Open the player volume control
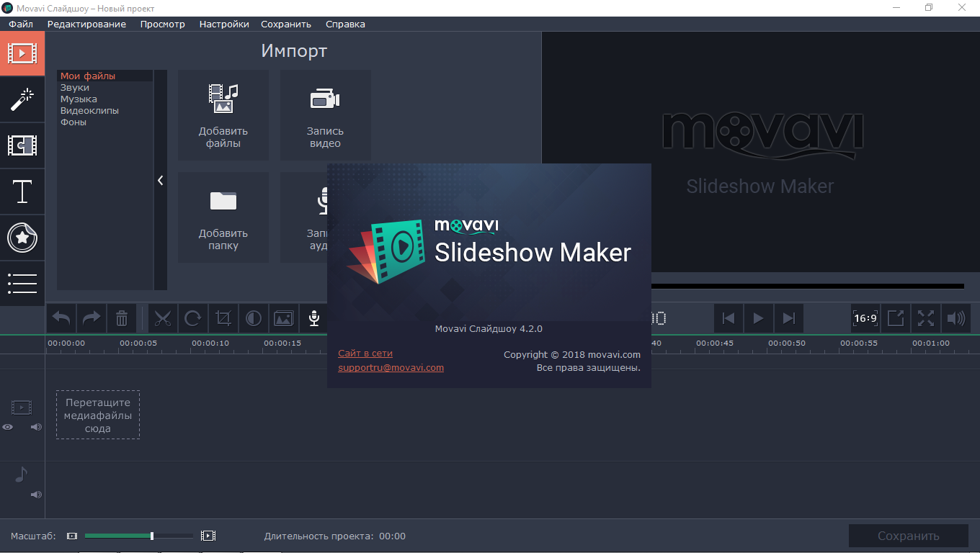Image resolution: width=980 pixels, height=553 pixels. (955, 318)
